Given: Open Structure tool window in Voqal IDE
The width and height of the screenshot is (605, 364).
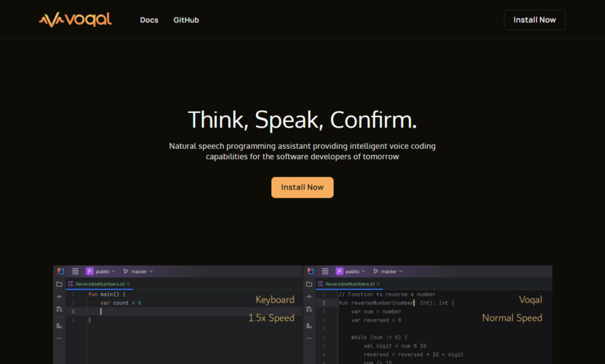Looking at the screenshot, I should (309, 326).
